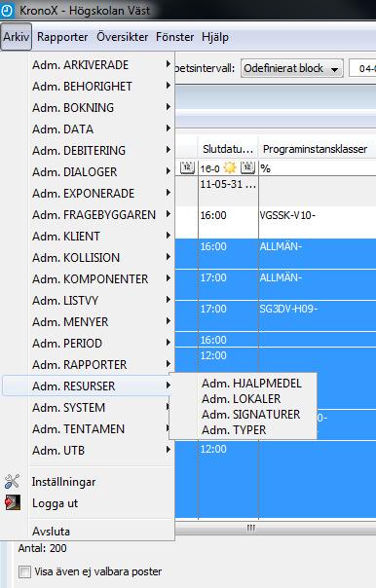Click ALLMÄN- row at 17:00

tap(276, 284)
